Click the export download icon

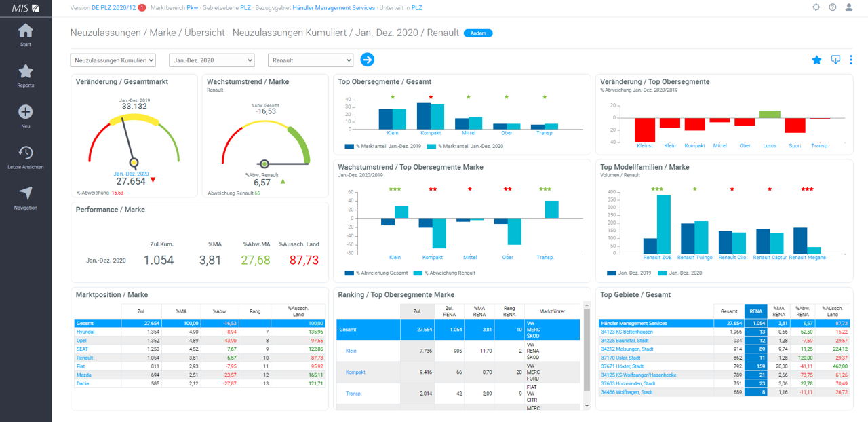point(835,60)
